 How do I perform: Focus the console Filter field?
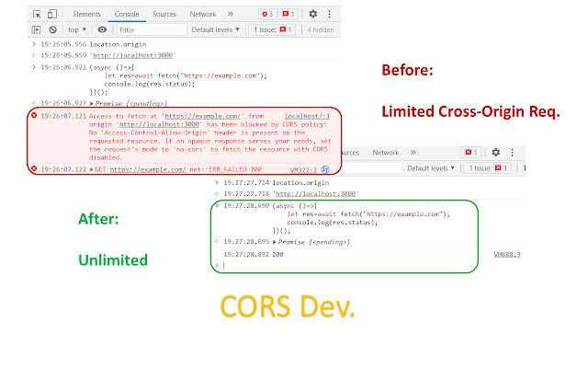tap(152, 29)
